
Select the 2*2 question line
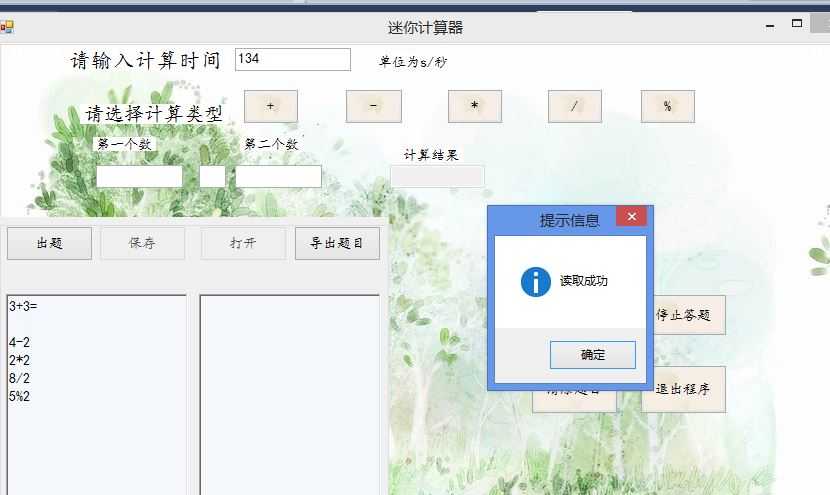click(x=20, y=361)
